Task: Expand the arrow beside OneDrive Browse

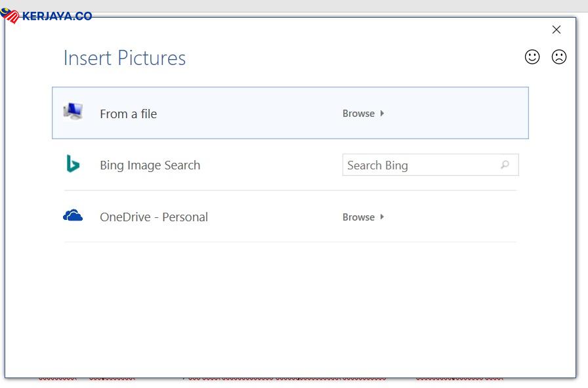Action: [x=382, y=217]
